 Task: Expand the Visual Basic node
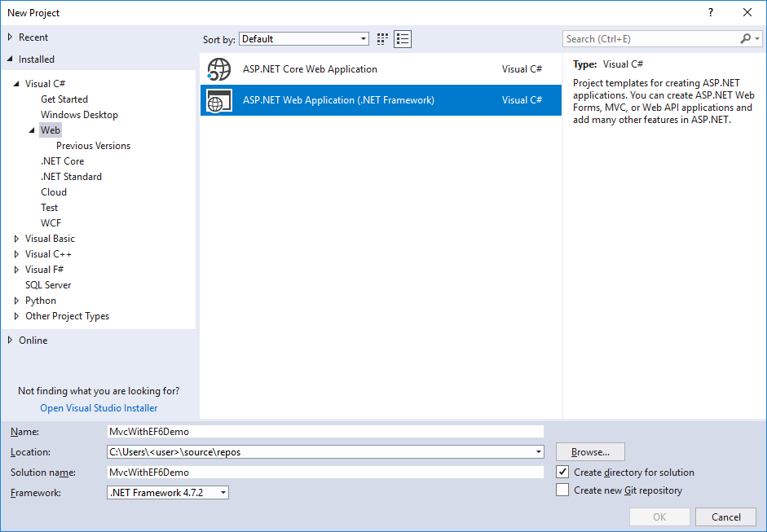point(16,239)
